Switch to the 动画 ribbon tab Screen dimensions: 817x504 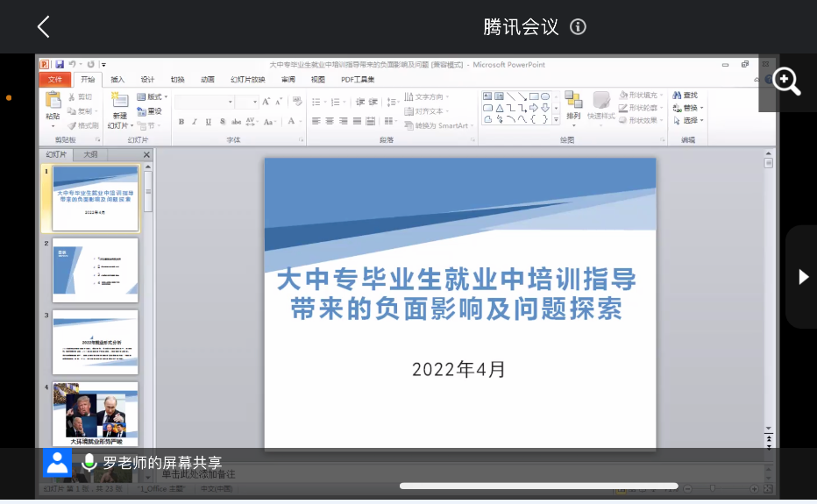click(208, 79)
